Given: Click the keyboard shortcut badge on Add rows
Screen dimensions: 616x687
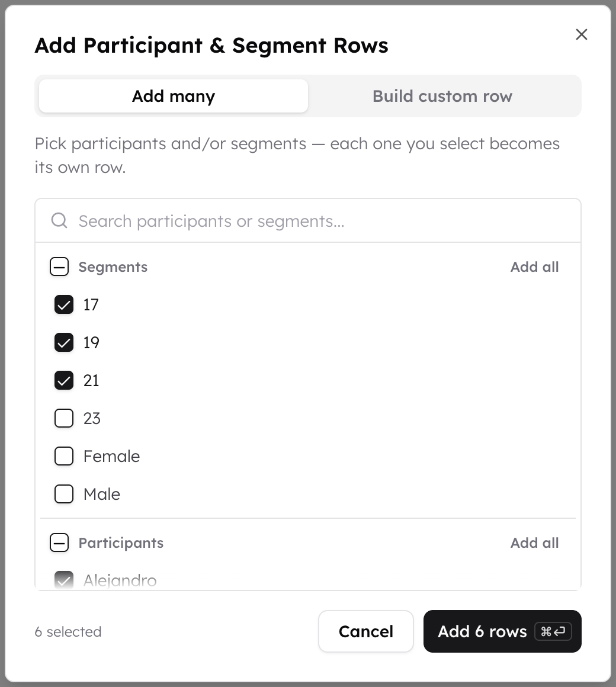Looking at the screenshot, I should [553, 631].
